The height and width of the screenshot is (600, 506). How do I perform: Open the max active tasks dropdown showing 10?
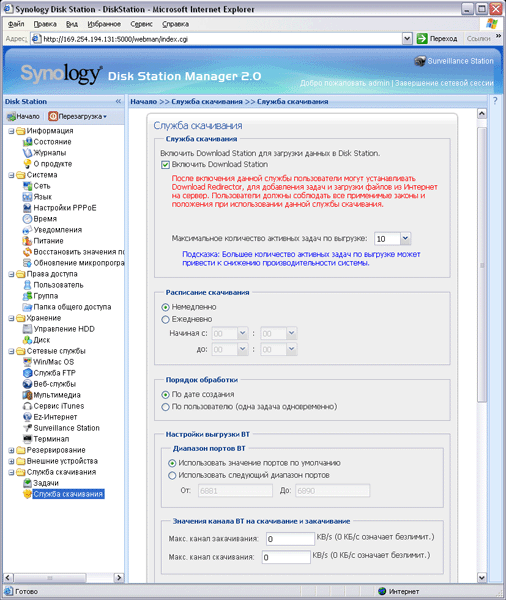tap(405, 239)
